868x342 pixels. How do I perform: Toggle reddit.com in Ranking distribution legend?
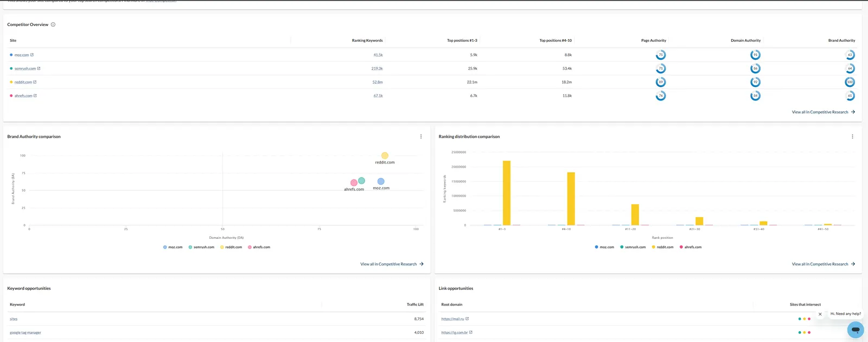(x=663, y=247)
